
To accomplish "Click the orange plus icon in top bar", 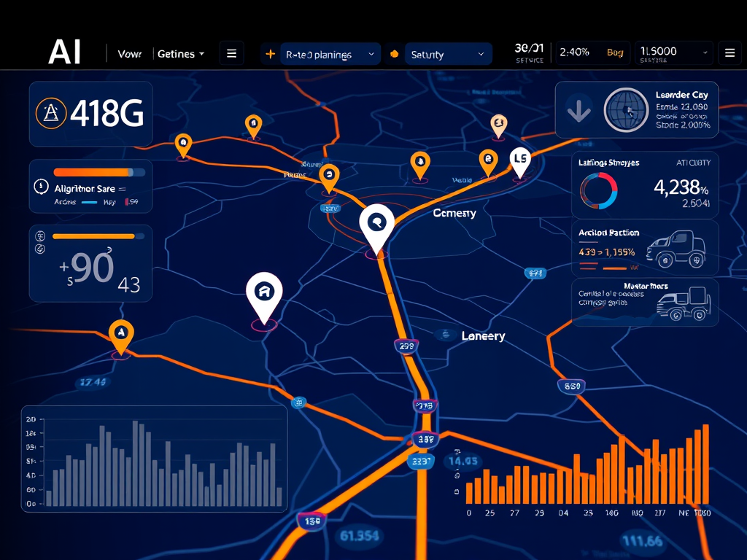I will pos(271,54).
